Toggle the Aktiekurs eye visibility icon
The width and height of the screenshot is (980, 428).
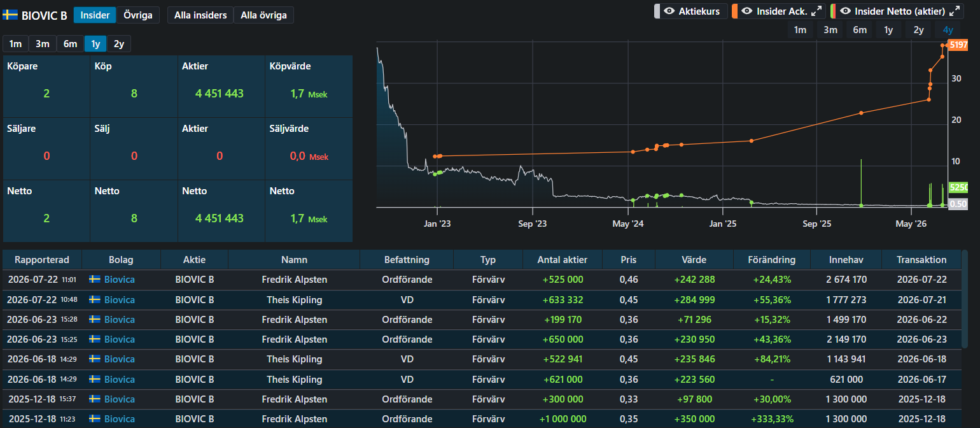(669, 11)
